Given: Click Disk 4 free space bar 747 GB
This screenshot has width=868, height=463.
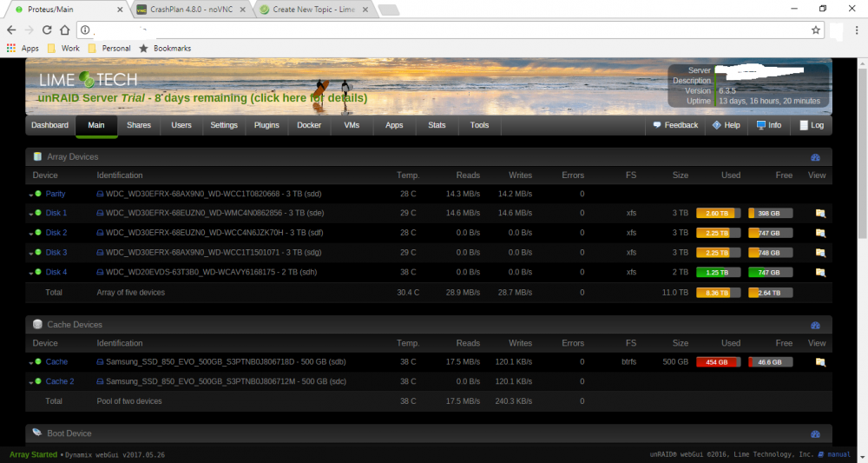Looking at the screenshot, I should click(x=770, y=273).
